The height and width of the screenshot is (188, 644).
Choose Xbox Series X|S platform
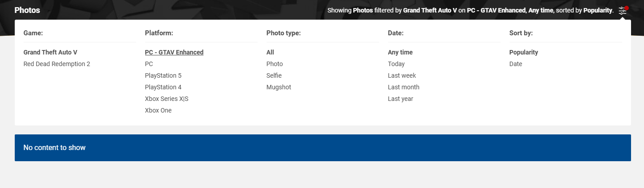pos(167,99)
